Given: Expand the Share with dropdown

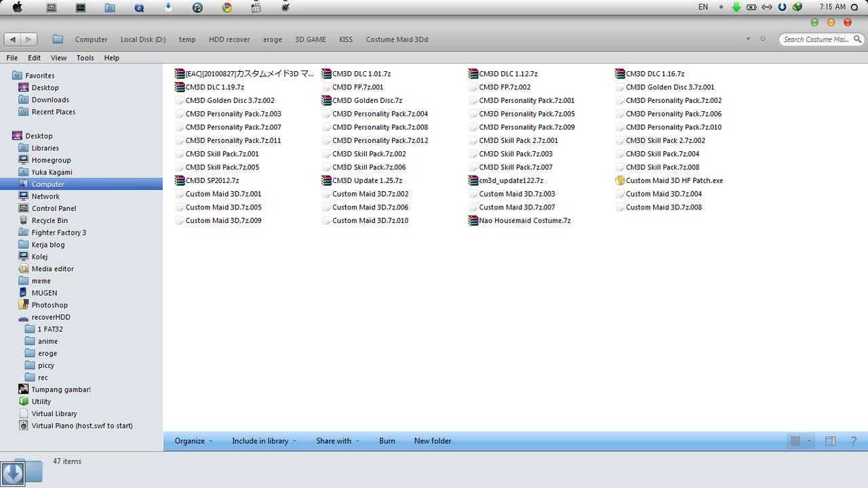Looking at the screenshot, I should (337, 441).
